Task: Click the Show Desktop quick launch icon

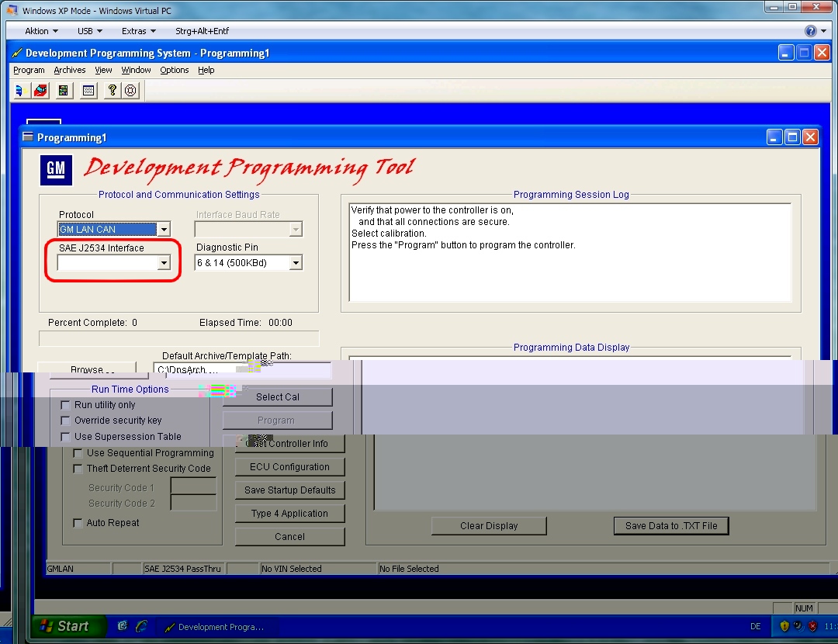Action: (123, 626)
